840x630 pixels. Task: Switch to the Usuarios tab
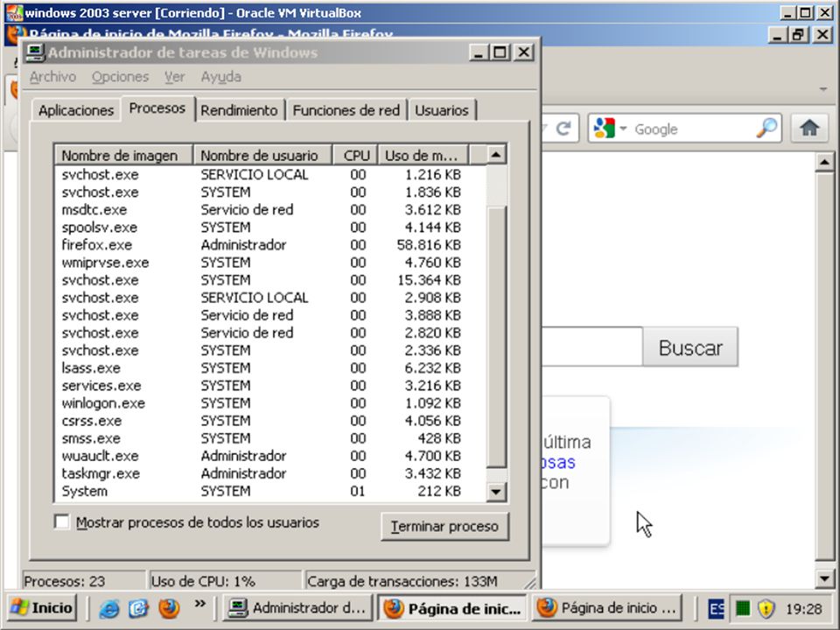442,110
